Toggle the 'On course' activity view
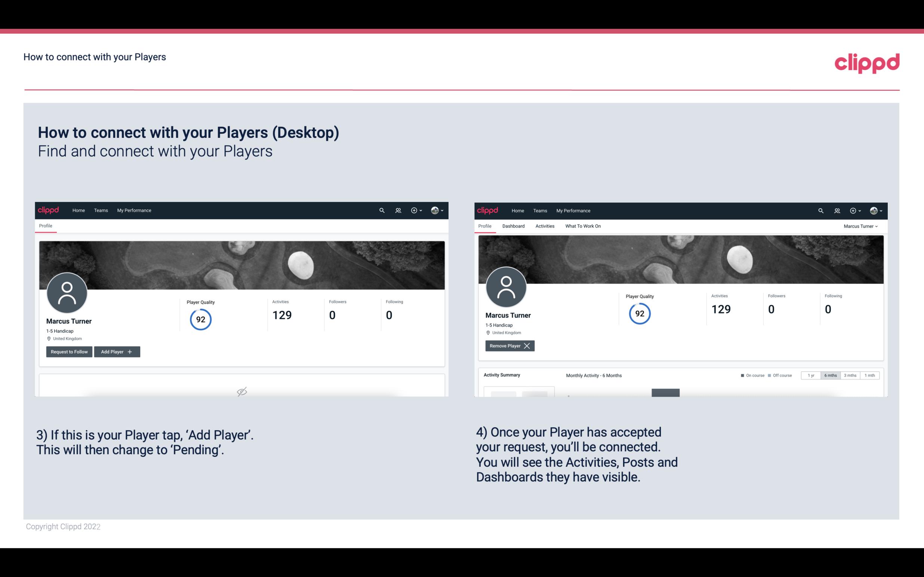924x577 pixels. coord(750,375)
